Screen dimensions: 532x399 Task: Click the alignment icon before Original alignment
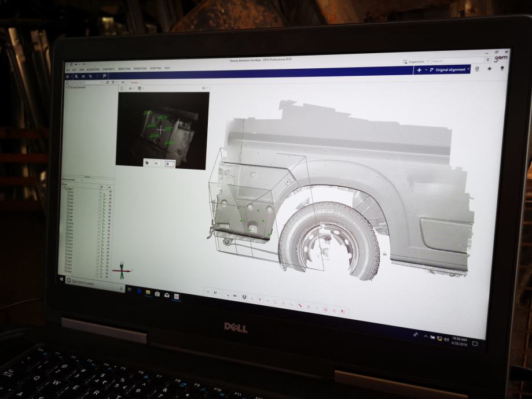(x=431, y=70)
